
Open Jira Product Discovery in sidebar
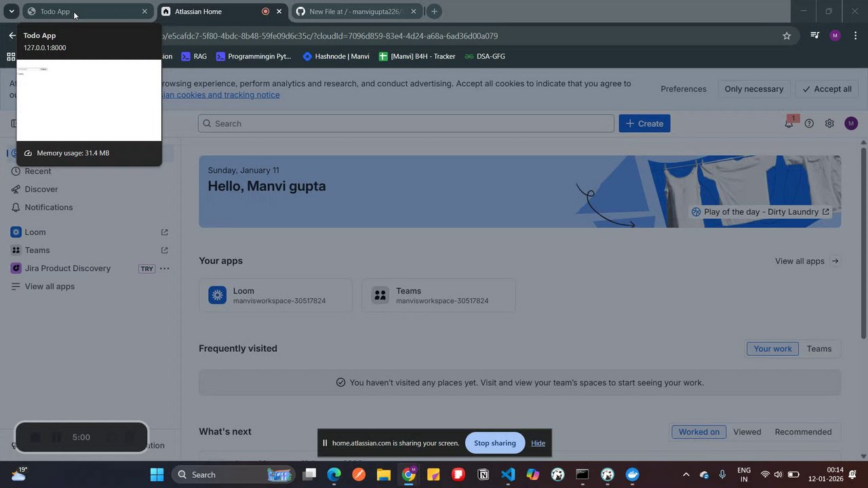67,268
